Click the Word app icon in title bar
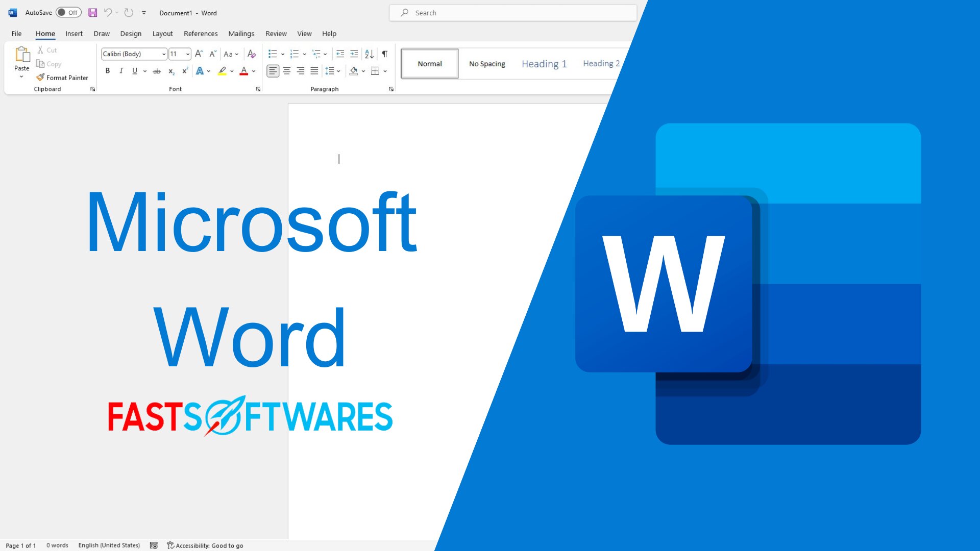Screen dimensions: 980x551 (x=13, y=13)
